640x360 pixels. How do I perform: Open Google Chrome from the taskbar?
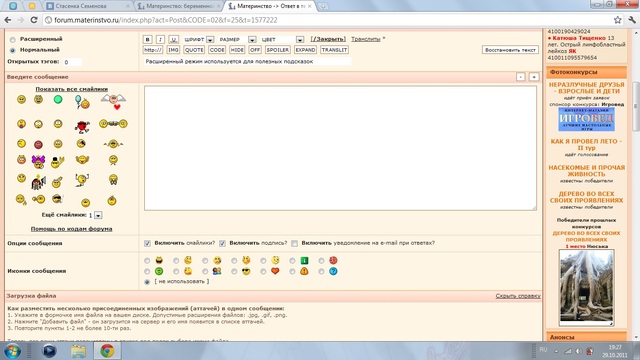click(107, 351)
